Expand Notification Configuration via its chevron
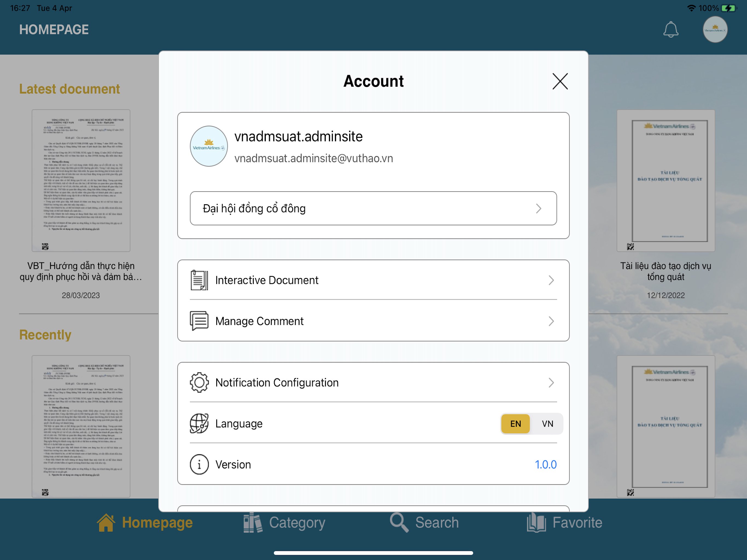Image resolution: width=747 pixels, height=560 pixels. point(551,382)
